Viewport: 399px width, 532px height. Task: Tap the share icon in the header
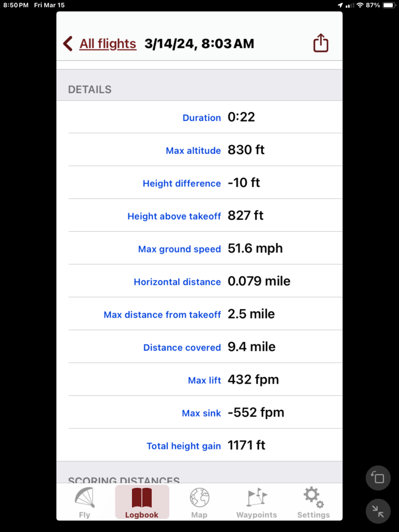coord(321,43)
